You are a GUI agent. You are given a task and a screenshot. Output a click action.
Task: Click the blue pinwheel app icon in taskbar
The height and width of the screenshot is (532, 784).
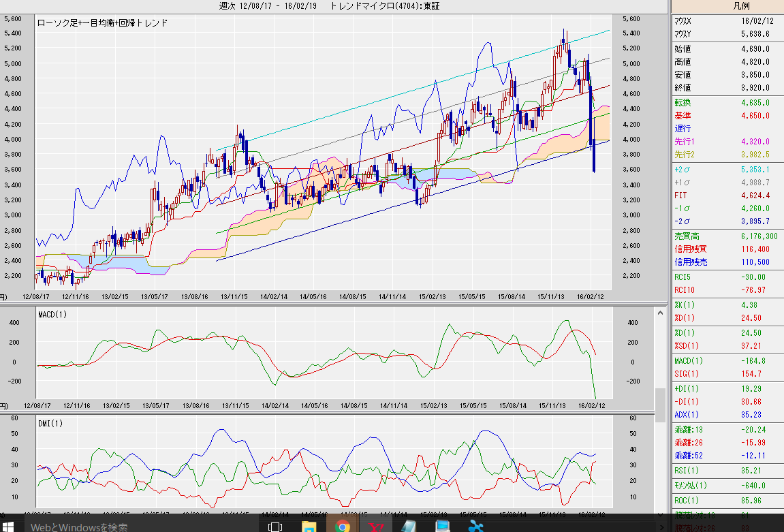pyautogui.click(x=475, y=527)
